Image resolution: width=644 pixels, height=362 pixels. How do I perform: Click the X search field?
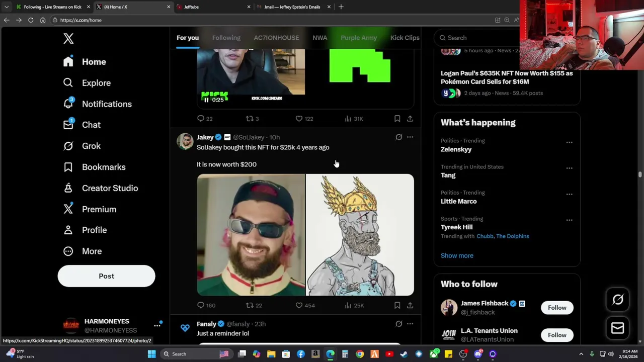(x=478, y=38)
